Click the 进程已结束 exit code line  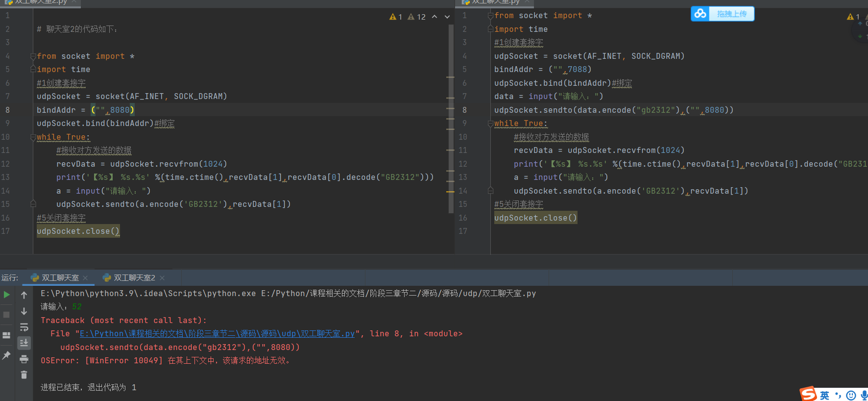pyautogui.click(x=89, y=388)
